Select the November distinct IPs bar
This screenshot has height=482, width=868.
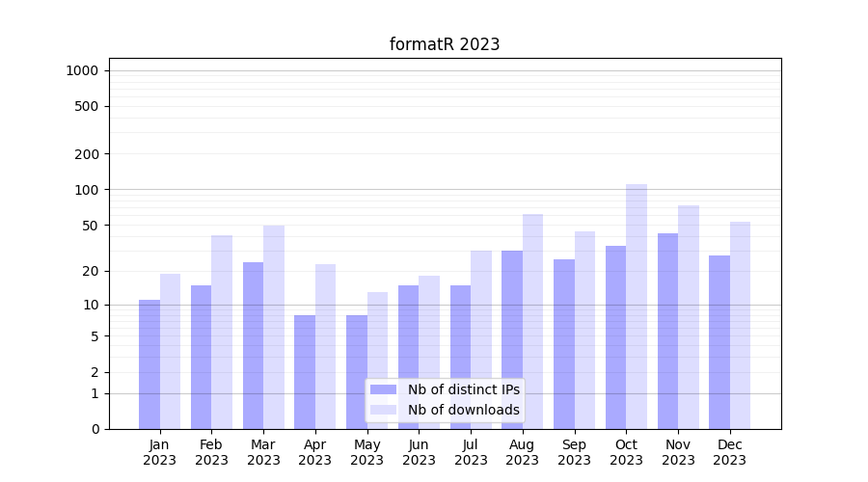click(667, 331)
